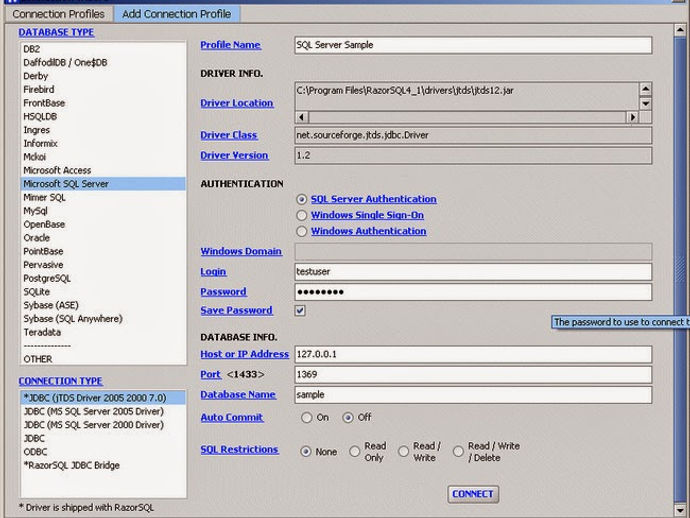
Task: Open the Driver Version help link
Action: click(234, 155)
